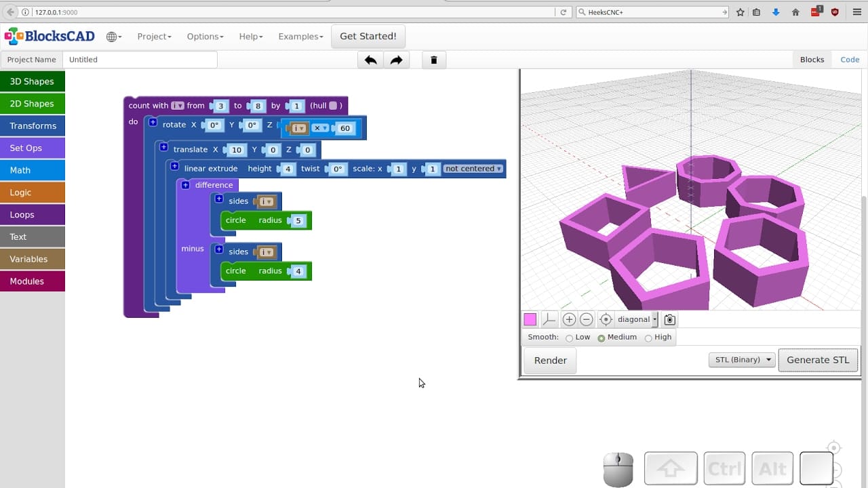Click the trash icon to clear blocks
Image resolution: width=868 pixels, height=488 pixels.
point(433,60)
